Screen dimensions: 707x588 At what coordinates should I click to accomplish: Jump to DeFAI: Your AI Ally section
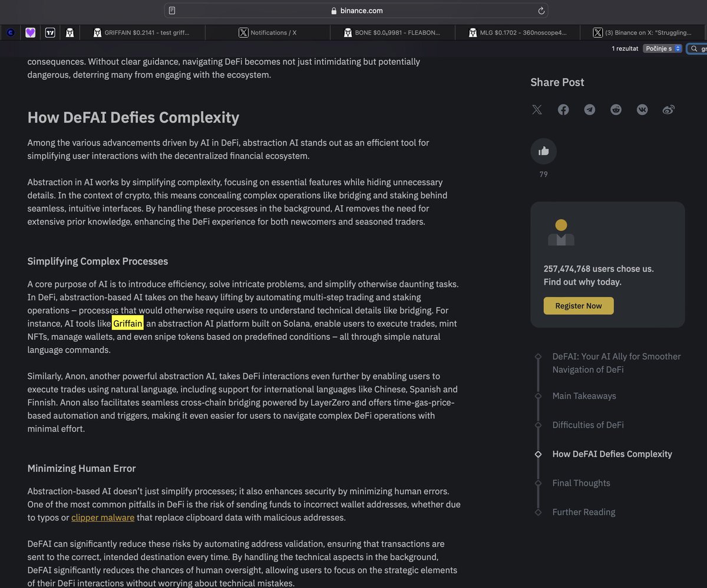click(x=616, y=363)
